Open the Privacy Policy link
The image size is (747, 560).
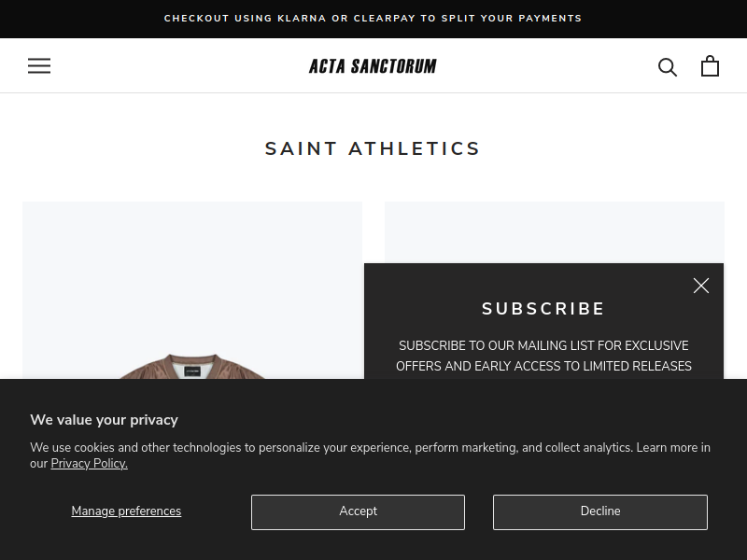(x=89, y=463)
